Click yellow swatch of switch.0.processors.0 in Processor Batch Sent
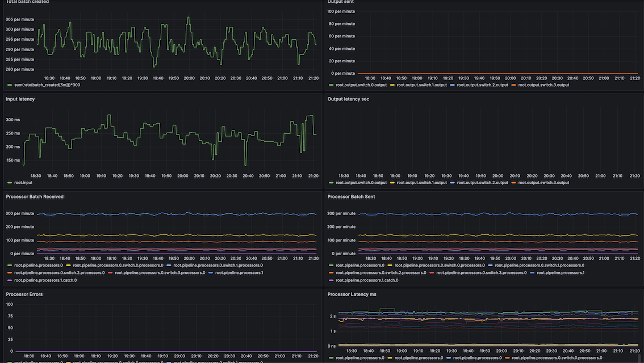 coord(390,265)
